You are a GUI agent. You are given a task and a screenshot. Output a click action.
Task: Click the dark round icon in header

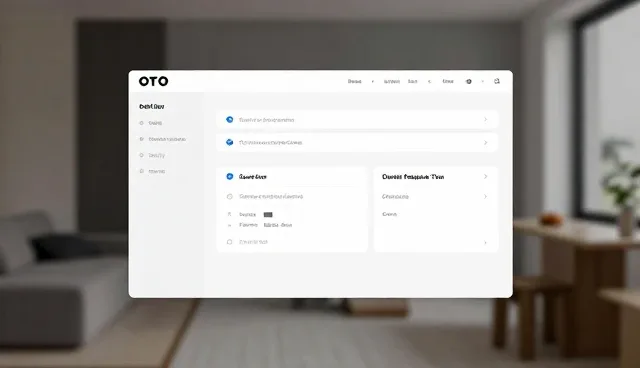point(469,82)
